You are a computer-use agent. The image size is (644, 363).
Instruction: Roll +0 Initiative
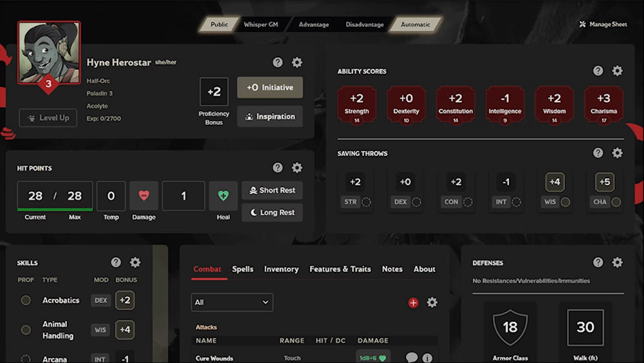tap(270, 87)
